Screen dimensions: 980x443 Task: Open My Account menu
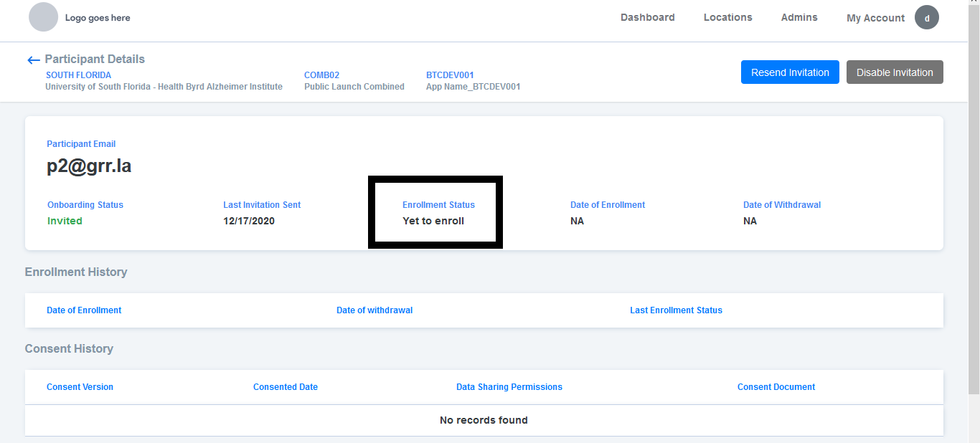click(875, 18)
